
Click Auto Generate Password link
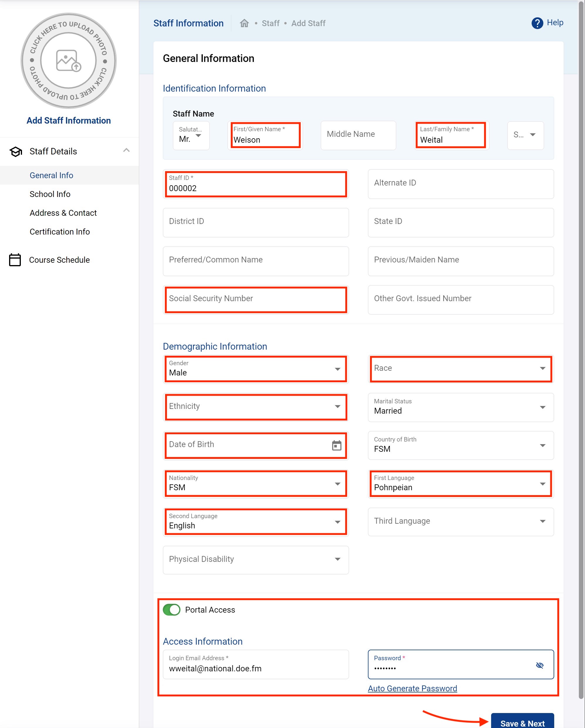412,688
